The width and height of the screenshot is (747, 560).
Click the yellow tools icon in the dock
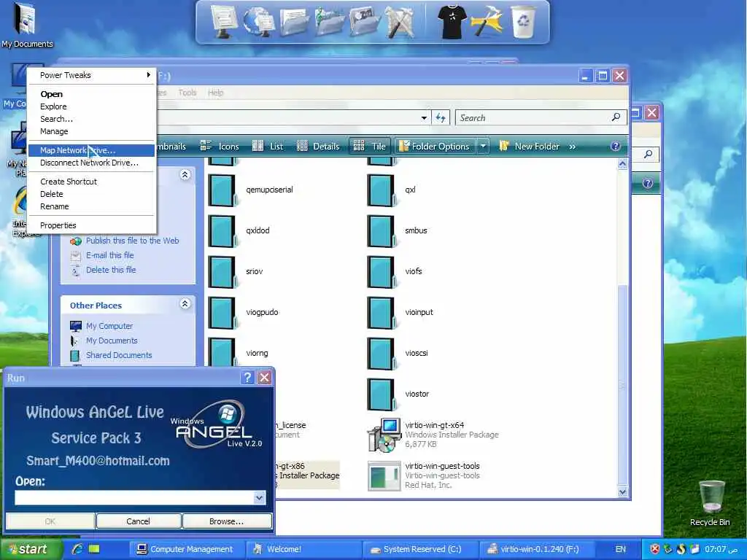pos(487,22)
